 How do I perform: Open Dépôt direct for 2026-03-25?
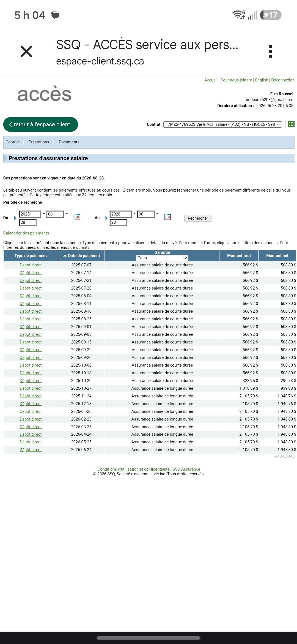[31, 427]
